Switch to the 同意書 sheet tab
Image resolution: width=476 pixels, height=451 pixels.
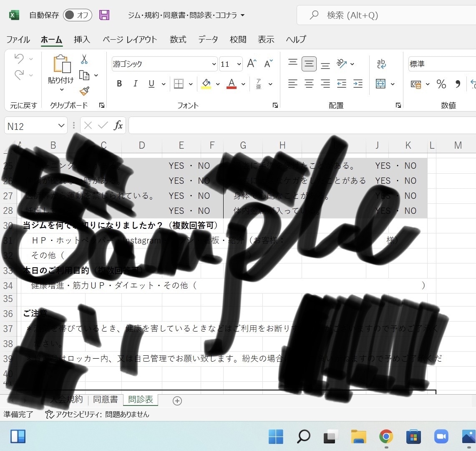[106, 399]
